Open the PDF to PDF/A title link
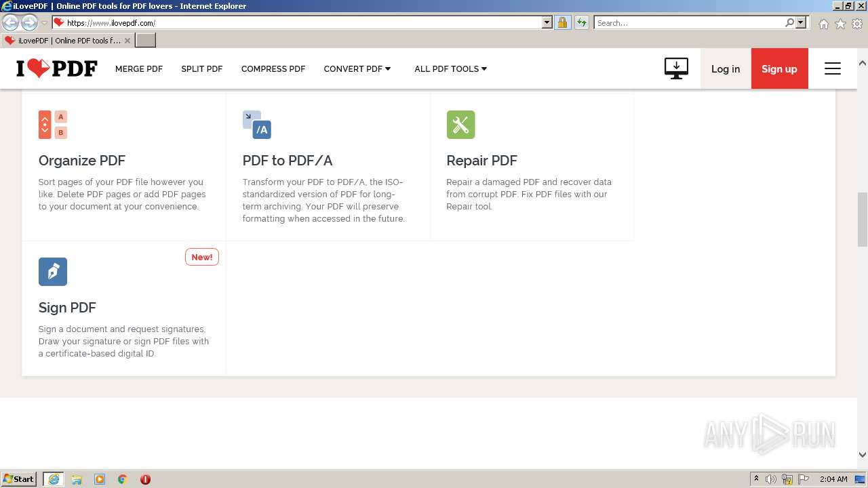 pyautogui.click(x=288, y=161)
